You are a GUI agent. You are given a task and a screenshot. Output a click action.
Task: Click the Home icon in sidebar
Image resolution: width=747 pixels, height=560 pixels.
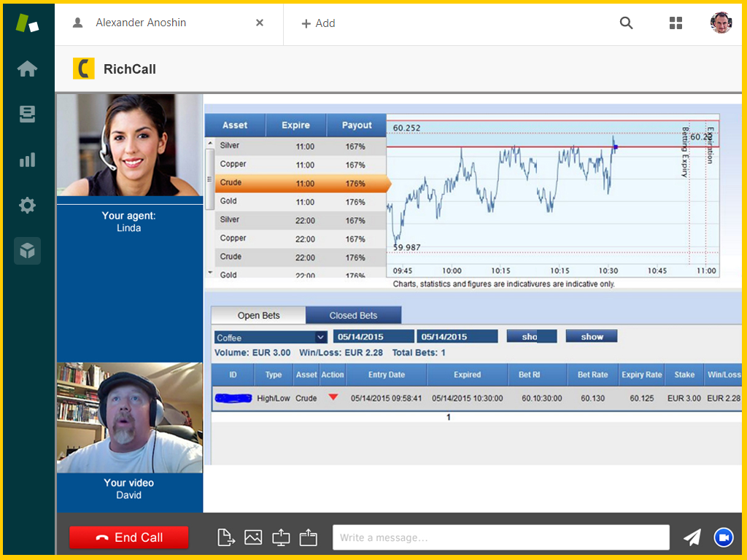tap(27, 69)
